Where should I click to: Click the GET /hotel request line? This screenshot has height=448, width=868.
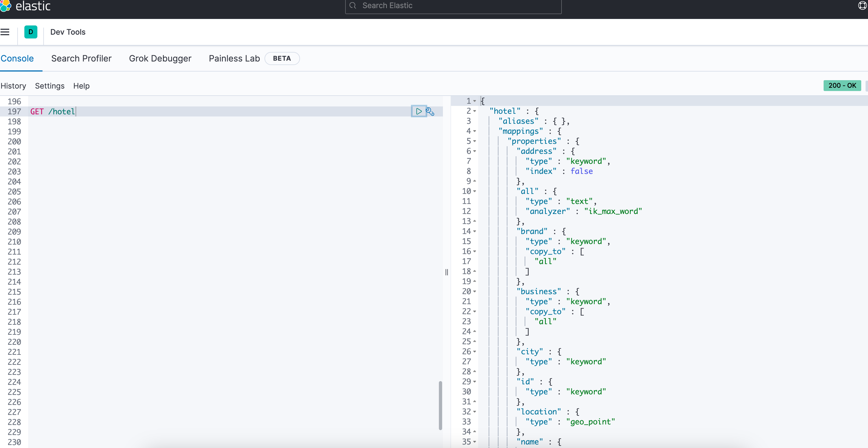52,112
